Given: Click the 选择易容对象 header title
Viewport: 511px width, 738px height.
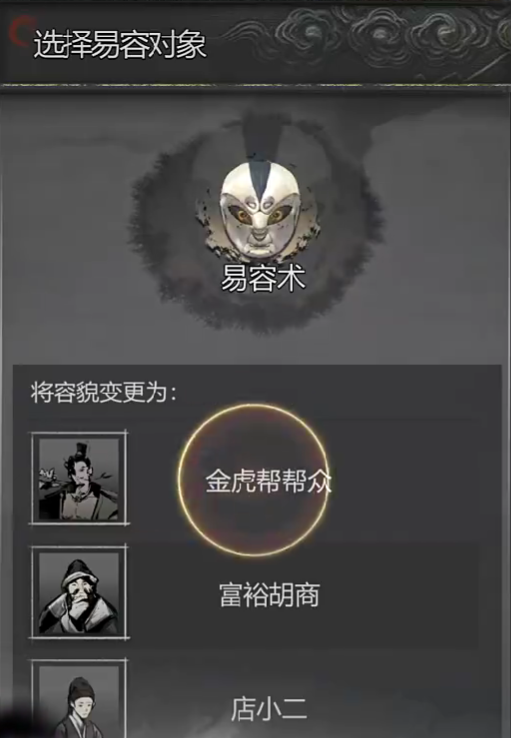Looking at the screenshot, I should point(120,45).
